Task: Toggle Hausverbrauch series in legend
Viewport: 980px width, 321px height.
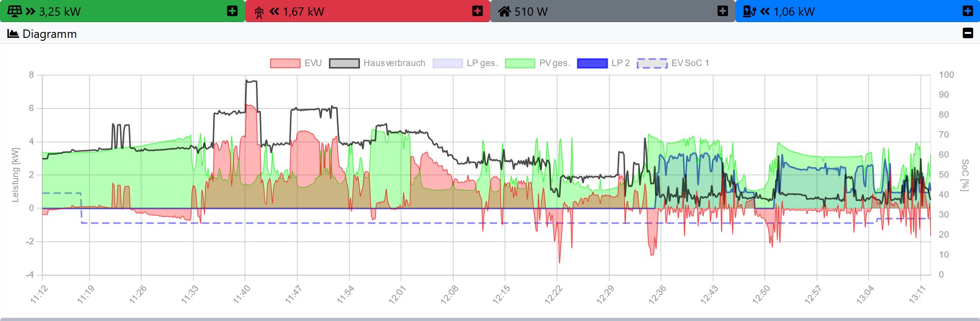Action: click(x=377, y=63)
